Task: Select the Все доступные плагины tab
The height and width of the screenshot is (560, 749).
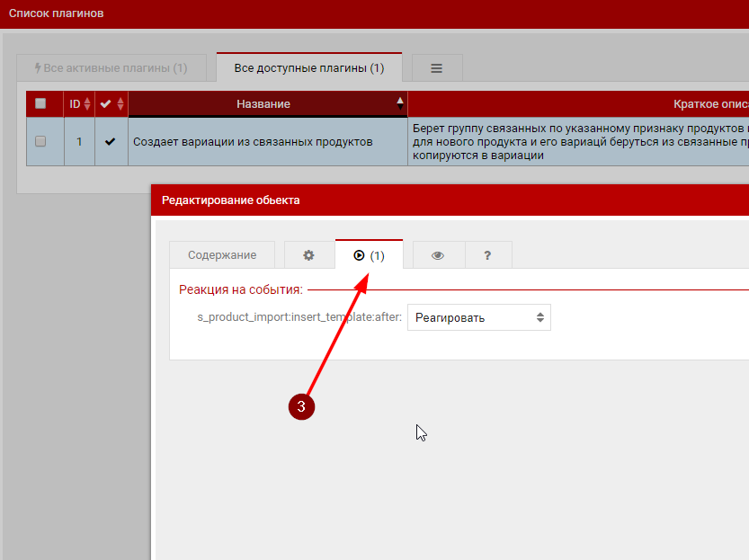Action: coord(308,68)
